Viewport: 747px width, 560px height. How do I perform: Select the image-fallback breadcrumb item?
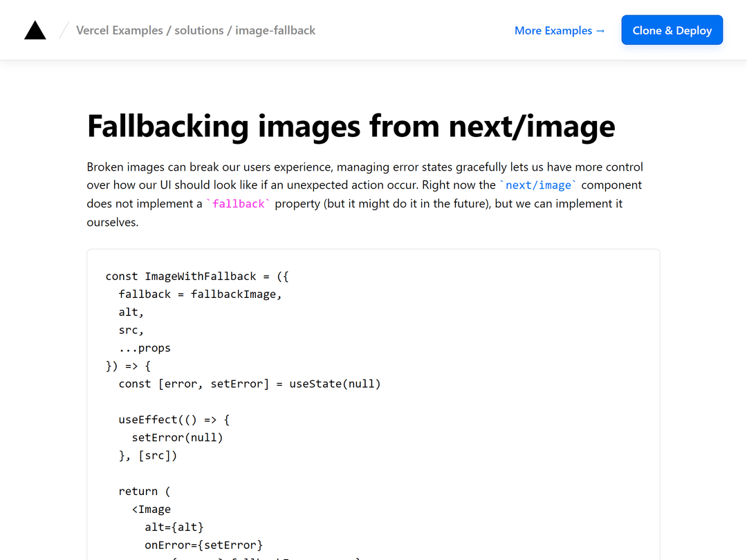coord(275,30)
